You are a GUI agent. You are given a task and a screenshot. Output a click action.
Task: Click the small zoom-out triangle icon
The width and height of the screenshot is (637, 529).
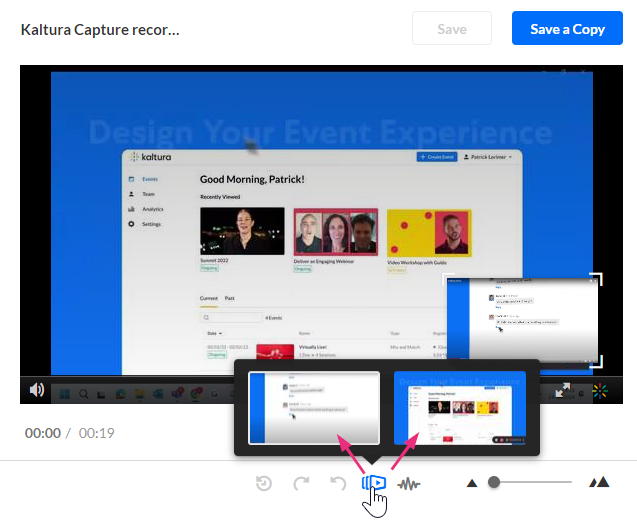pyautogui.click(x=471, y=483)
